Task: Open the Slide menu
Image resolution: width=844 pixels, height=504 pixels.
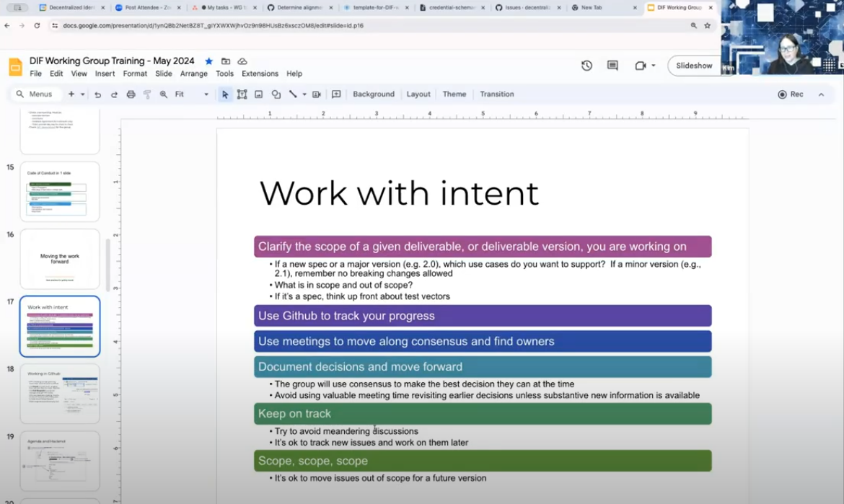Action: pyautogui.click(x=164, y=74)
